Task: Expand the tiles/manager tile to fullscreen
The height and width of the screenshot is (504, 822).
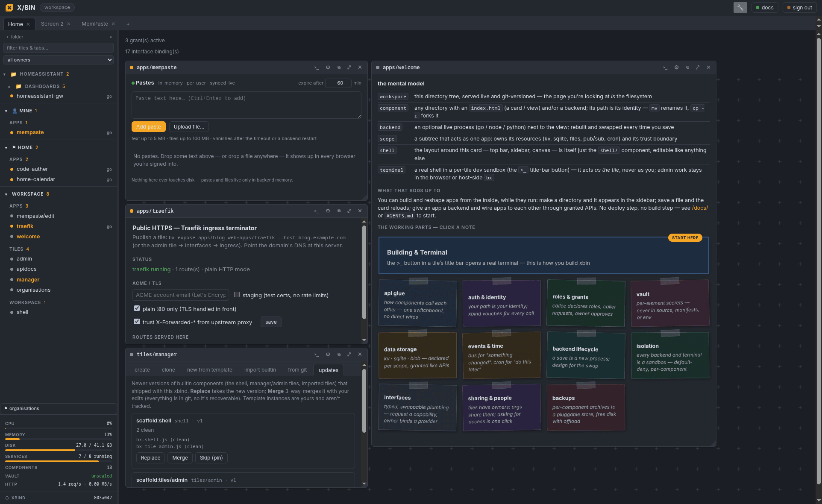Action: pos(349,355)
